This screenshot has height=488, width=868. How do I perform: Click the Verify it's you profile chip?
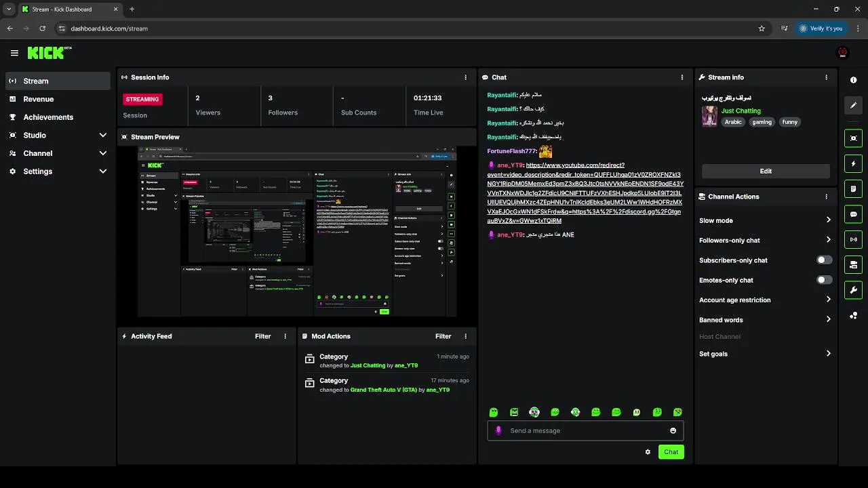coord(821,28)
